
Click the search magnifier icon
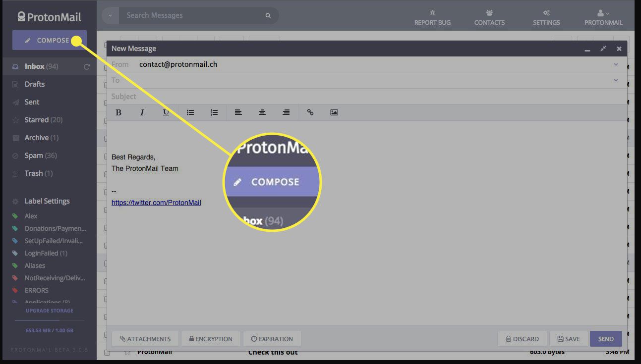tap(268, 15)
